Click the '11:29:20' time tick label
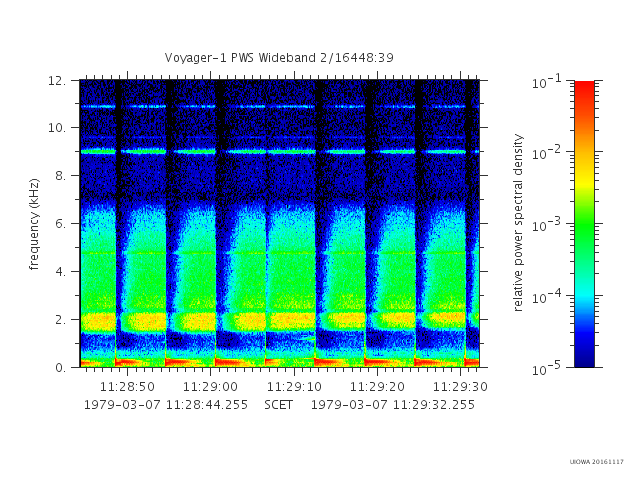Viewport: 640px width, 480px height. (x=378, y=387)
